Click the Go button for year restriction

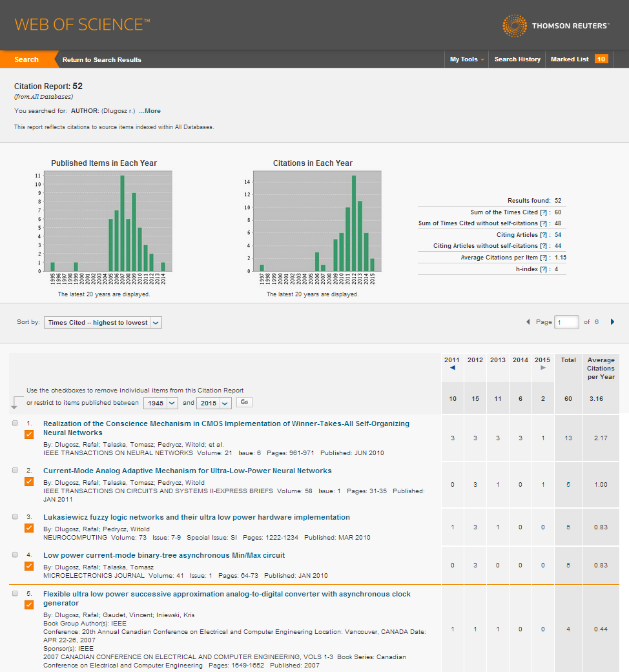click(x=244, y=402)
